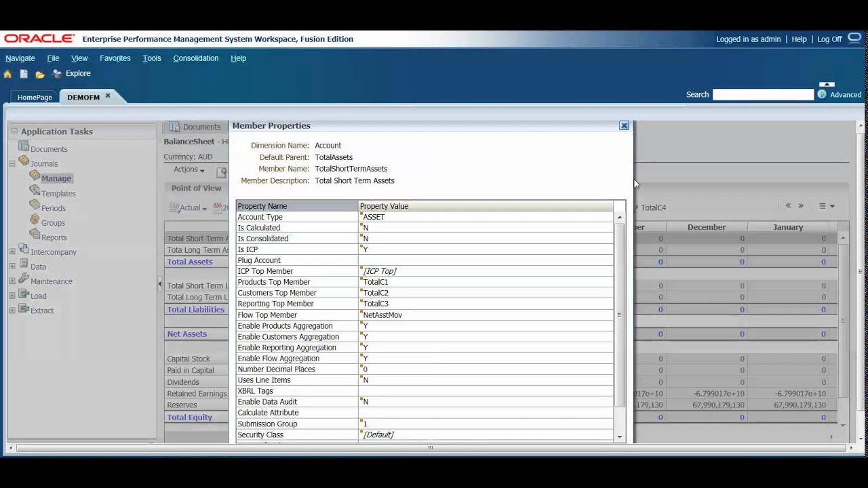Click the Property Value column header
Image resolution: width=868 pixels, height=488 pixels.
click(x=486, y=206)
